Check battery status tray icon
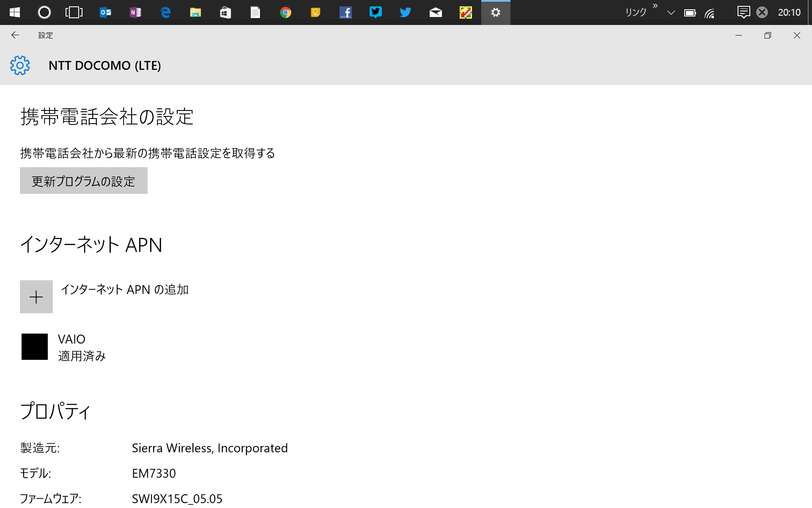This screenshot has height=508, width=812. (690, 13)
